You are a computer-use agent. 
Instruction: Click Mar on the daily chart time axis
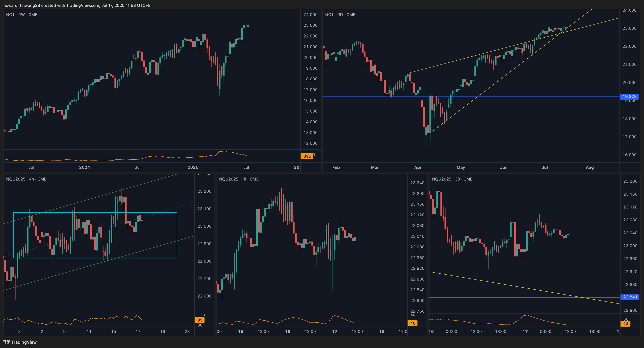pos(375,167)
